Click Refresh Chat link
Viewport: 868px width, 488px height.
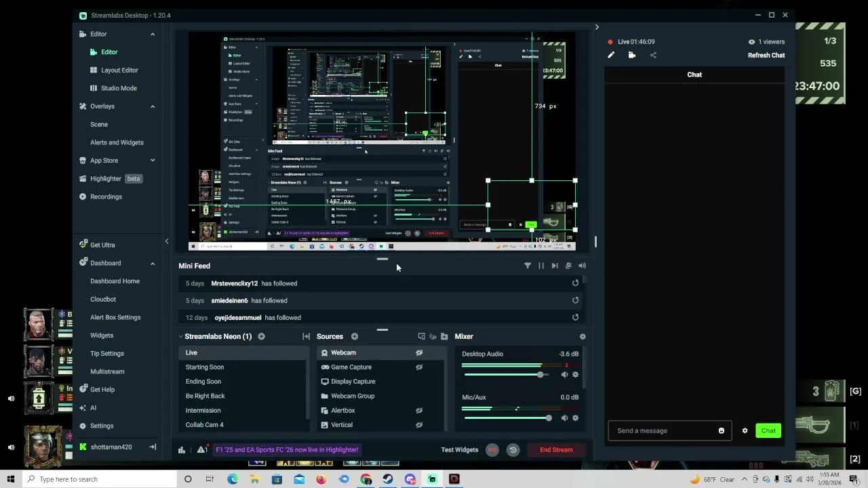click(x=766, y=56)
